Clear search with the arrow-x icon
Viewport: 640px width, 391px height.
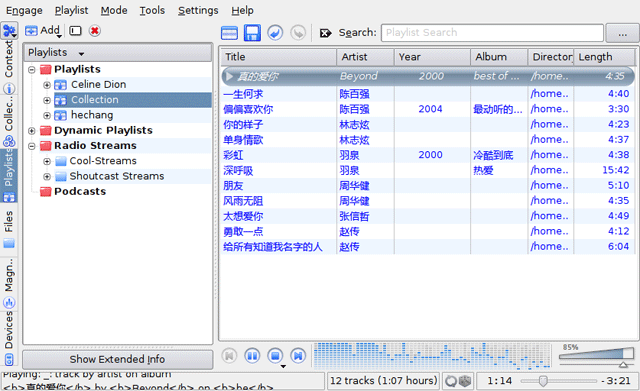tap(325, 33)
